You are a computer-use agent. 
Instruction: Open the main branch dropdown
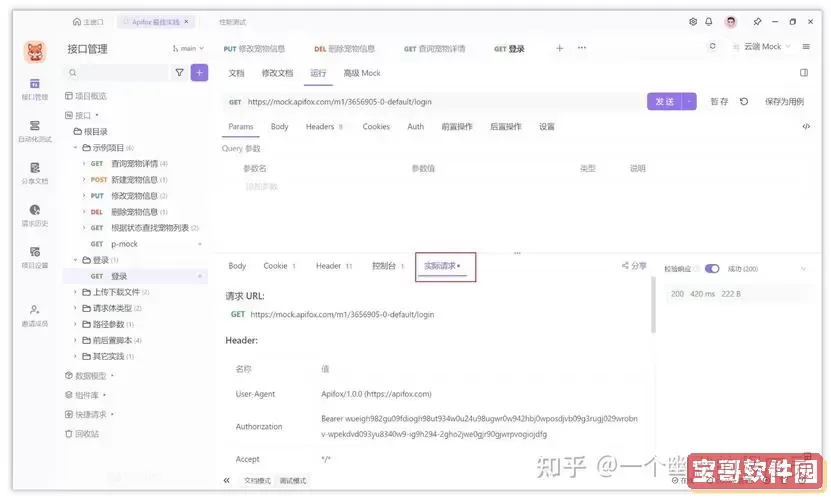pyautogui.click(x=188, y=48)
